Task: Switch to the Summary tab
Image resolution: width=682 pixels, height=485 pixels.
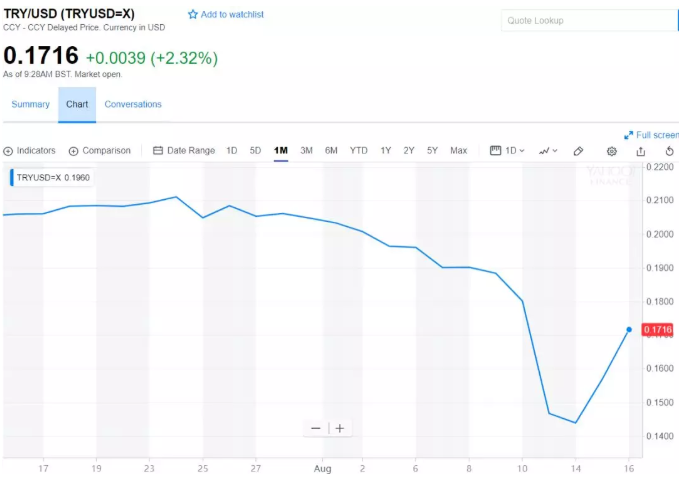Action: point(30,104)
